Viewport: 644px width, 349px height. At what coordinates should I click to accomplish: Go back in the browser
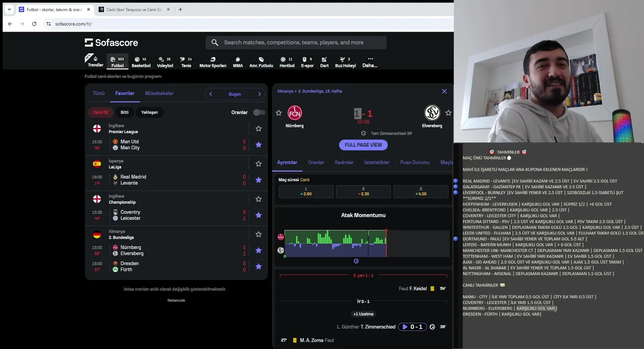[x=10, y=24]
